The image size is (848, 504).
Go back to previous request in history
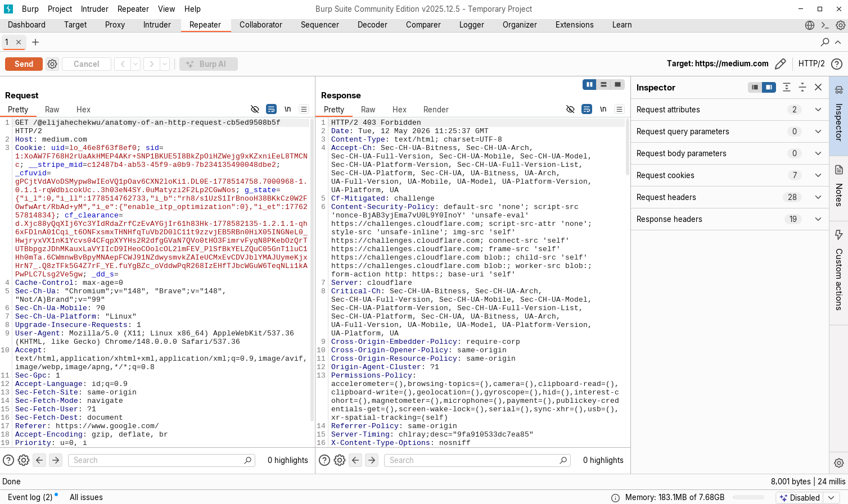tap(123, 64)
